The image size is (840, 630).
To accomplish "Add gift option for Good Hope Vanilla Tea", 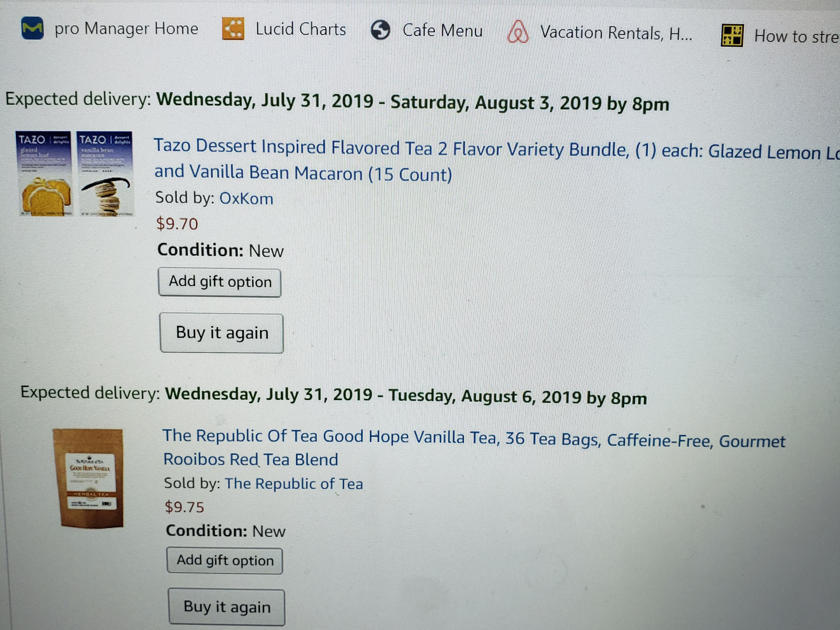I will point(225,561).
